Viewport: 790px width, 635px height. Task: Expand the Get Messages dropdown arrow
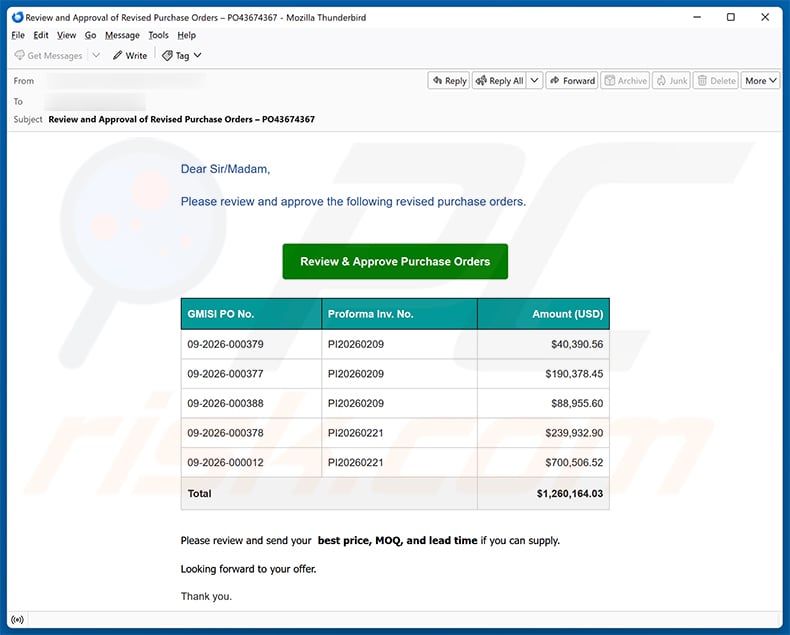coord(96,55)
